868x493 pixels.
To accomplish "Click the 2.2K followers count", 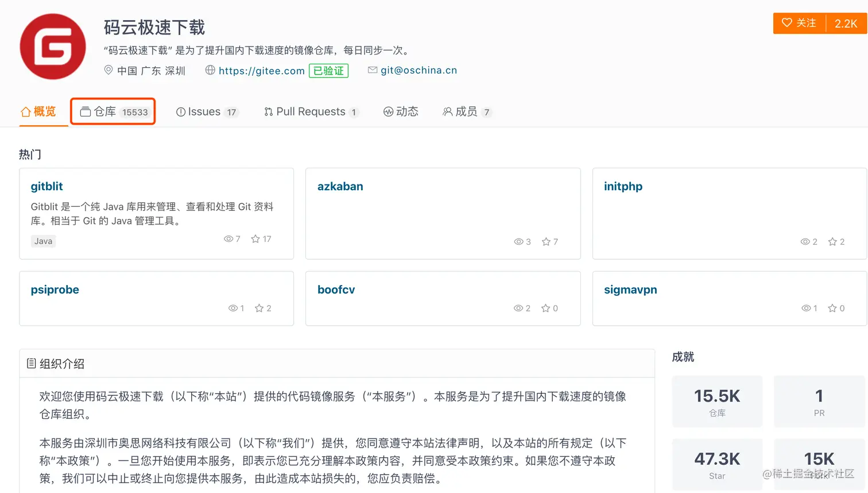I will pos(846,24).
